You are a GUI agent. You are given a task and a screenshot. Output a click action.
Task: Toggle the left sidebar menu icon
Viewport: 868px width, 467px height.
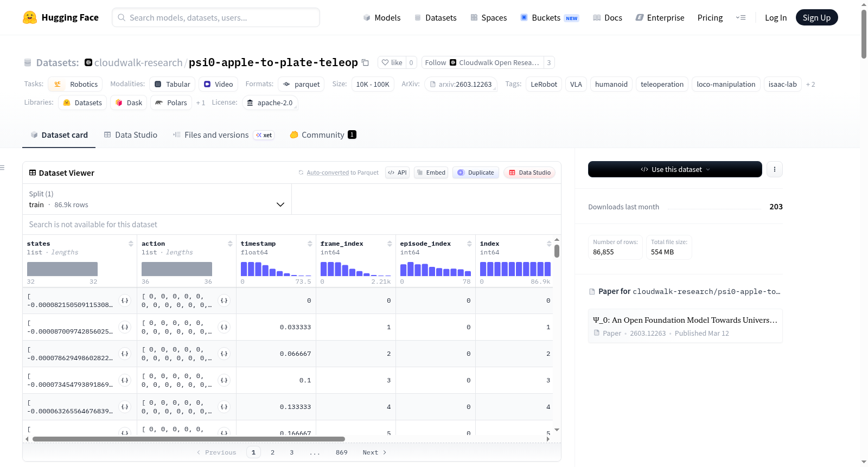coord(3,168)
